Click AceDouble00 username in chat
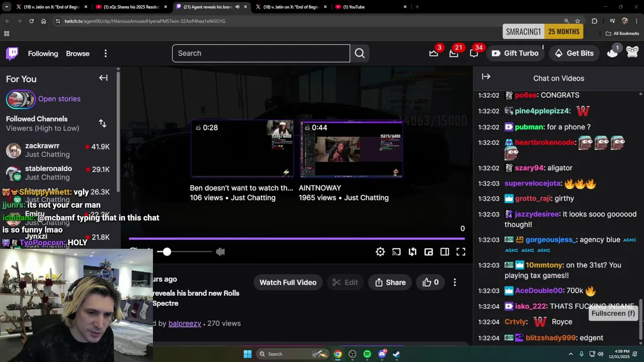The width and height of the screenshot is (644, 362). [x=538, y=291]
